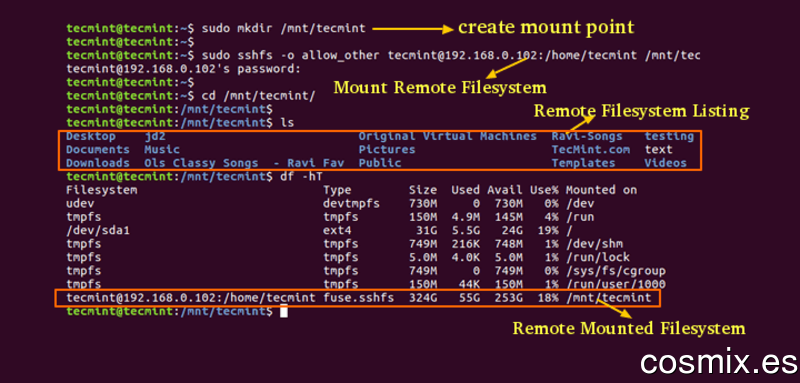The image size is (800, 383).
Task: Click the 'sudo mkdir /mnt/tecmint' command text
Action: pos(284,29)
